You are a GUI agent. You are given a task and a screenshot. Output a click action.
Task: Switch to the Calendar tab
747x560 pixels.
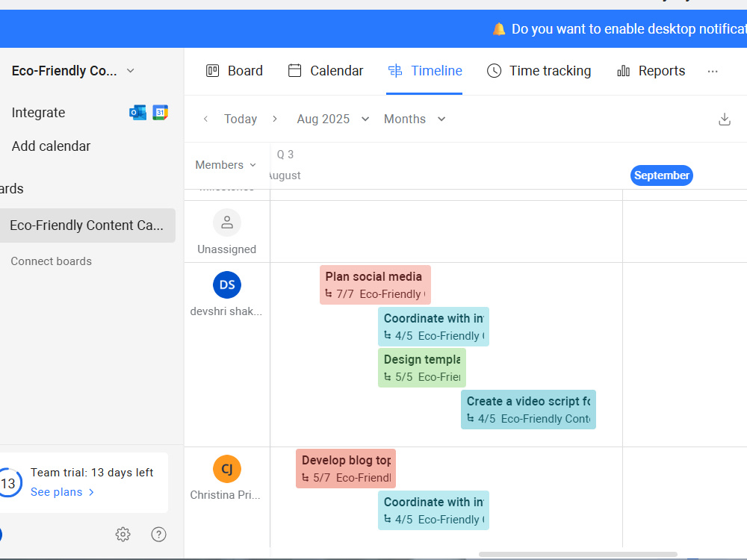(326, 71)
